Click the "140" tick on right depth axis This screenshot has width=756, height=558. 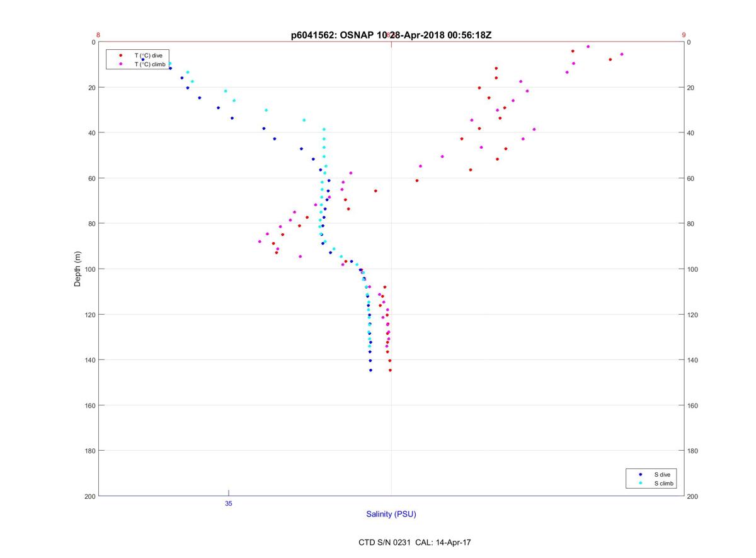coord(692,360)
